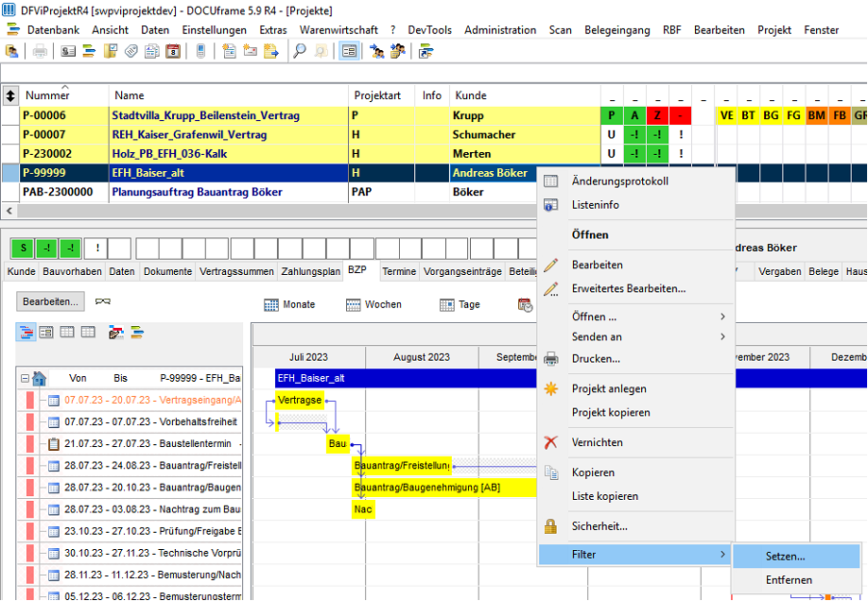The image size is (868, 601).
Task: Expand the Öffnen ... submenu arrow
Action: point(722,317)
